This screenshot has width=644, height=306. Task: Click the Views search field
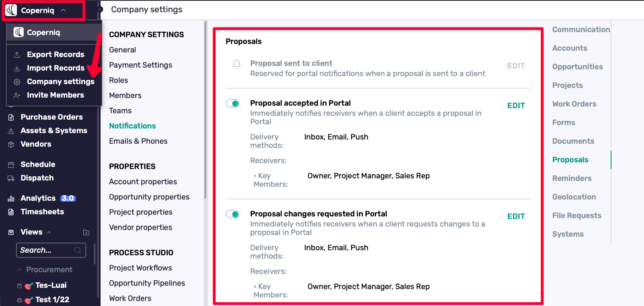[46, 250]
